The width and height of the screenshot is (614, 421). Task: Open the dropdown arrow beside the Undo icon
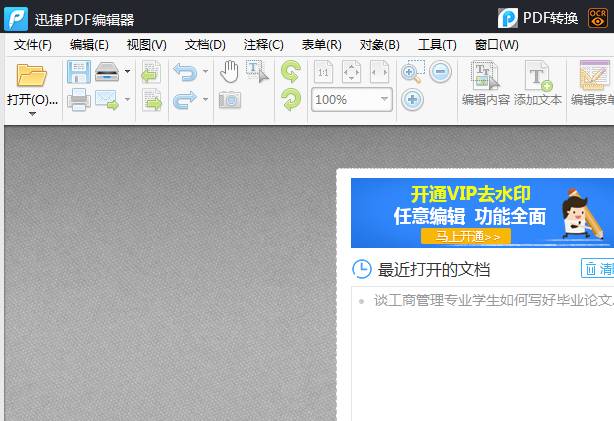click(x=205, y=72)
